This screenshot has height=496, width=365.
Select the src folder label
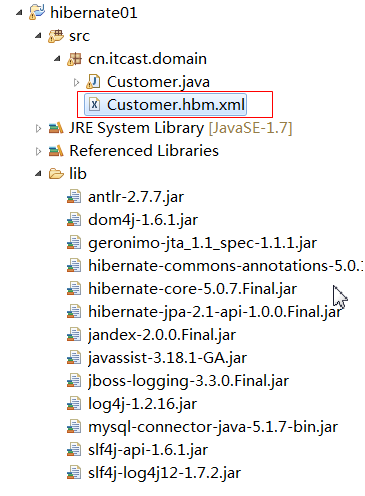pos(79,36)
